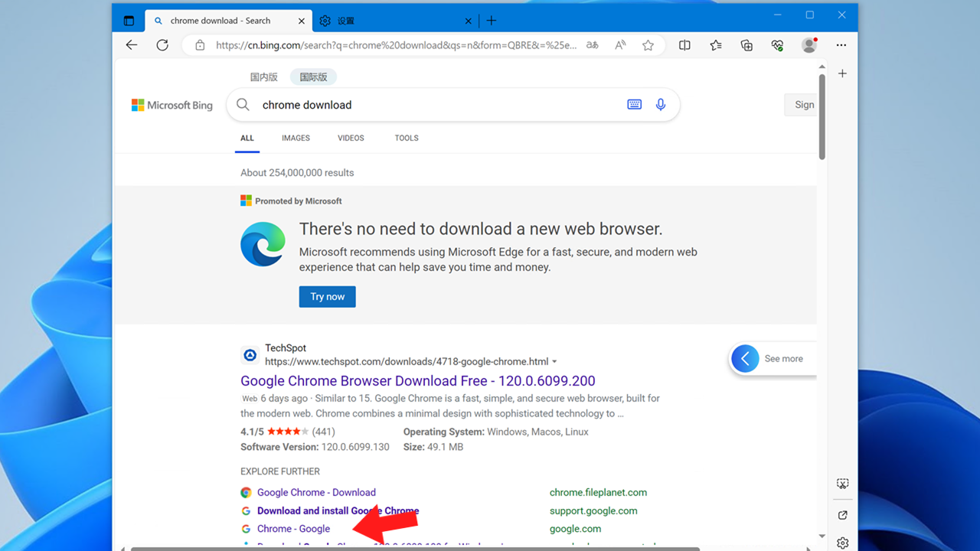Screen dimensions: 980x551
Task: Expand the TechSpot URL dropdown arrow
Action: click(554, 362)
